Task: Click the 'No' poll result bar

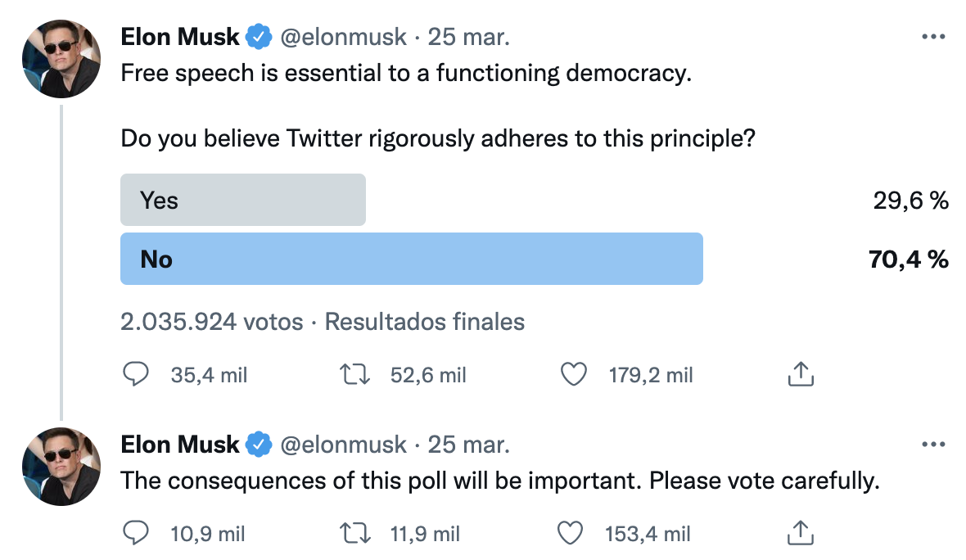Action: tap(411, 259)
